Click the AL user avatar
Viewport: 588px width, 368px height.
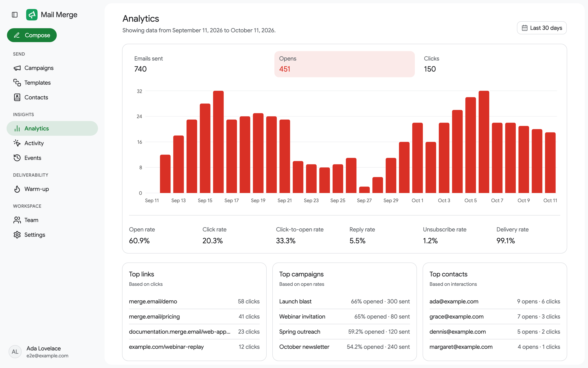(x=15, y=352)
